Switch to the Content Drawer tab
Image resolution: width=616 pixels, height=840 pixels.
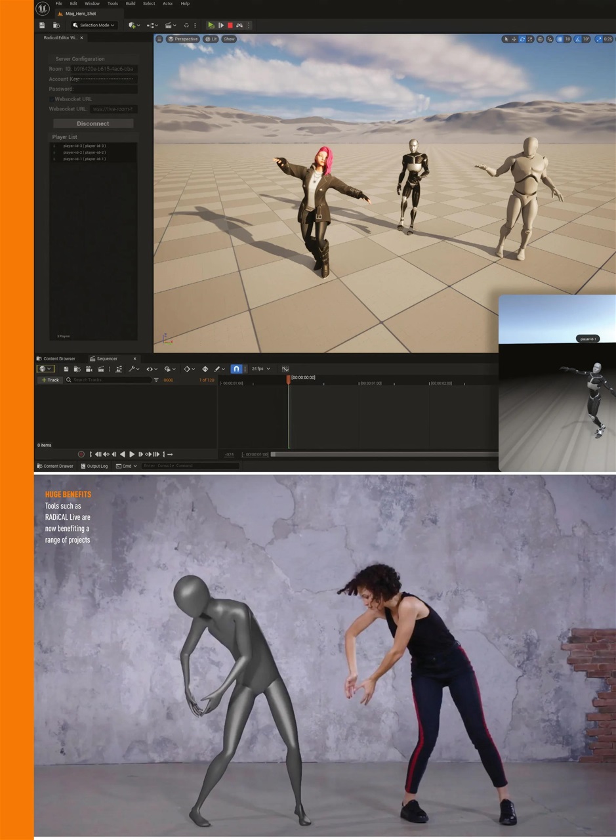click(58, 466)
